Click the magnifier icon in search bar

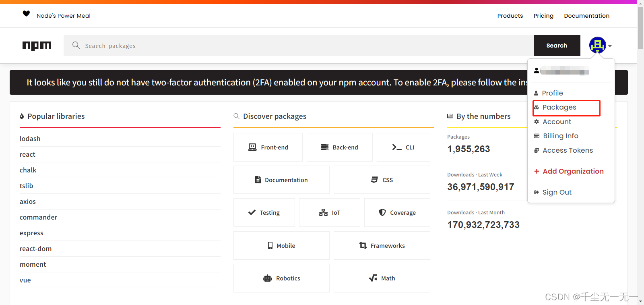pos(76,45)
